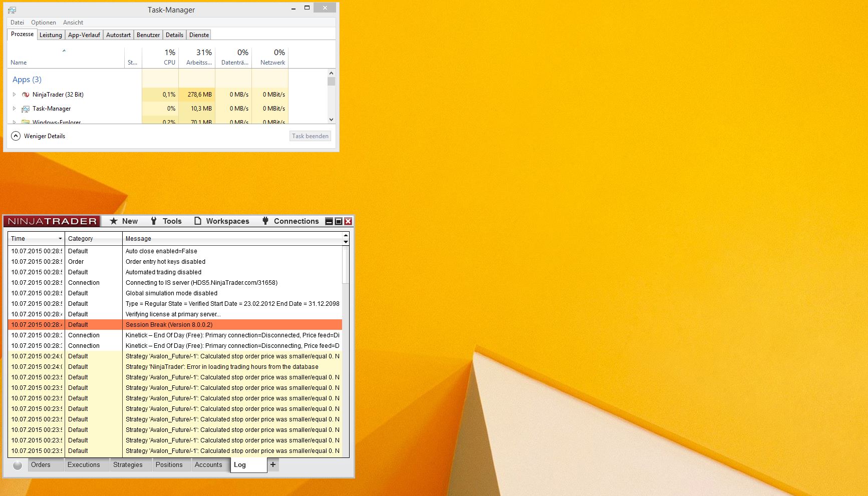Select 'Verifying license at primary server...' row
This screenshot has height=496, width=868.
[175, 314]
